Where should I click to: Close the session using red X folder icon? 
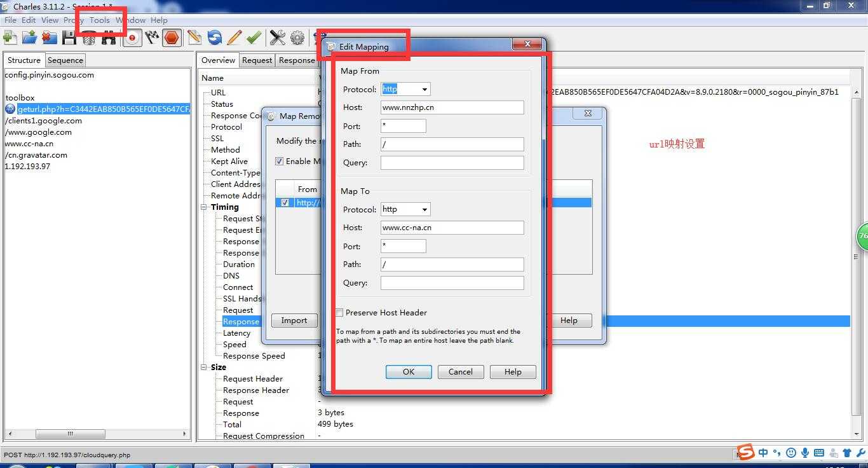pos(49,38)
